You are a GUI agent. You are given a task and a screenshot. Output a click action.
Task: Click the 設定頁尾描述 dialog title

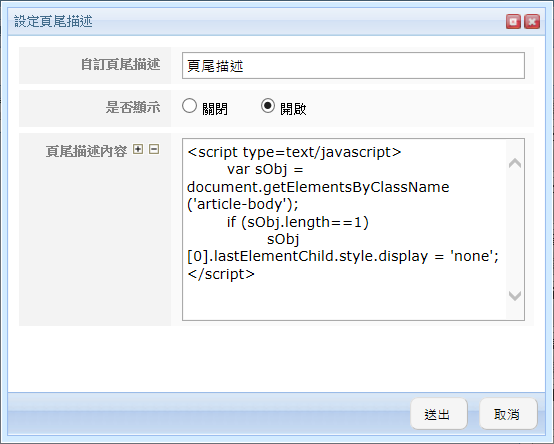click(x=53, y=22)
